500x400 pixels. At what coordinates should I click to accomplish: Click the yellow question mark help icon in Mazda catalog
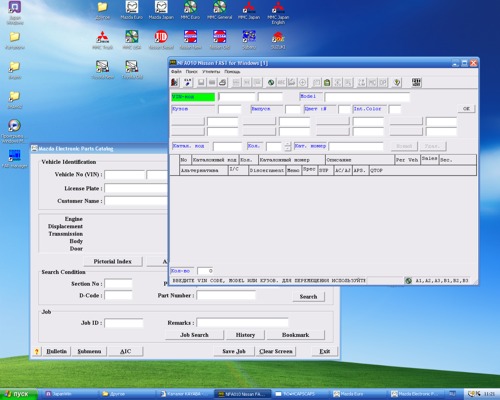[x=37, y=351]
